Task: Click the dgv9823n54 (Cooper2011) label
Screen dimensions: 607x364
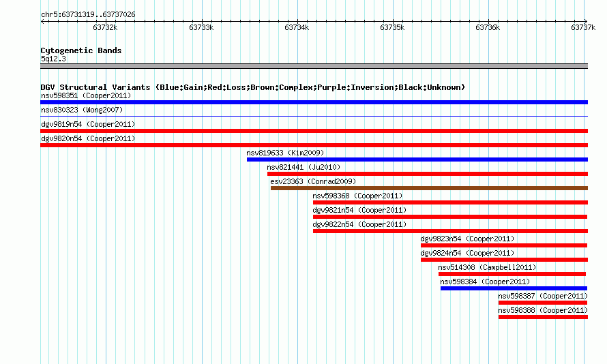Action: click(467, 239)
